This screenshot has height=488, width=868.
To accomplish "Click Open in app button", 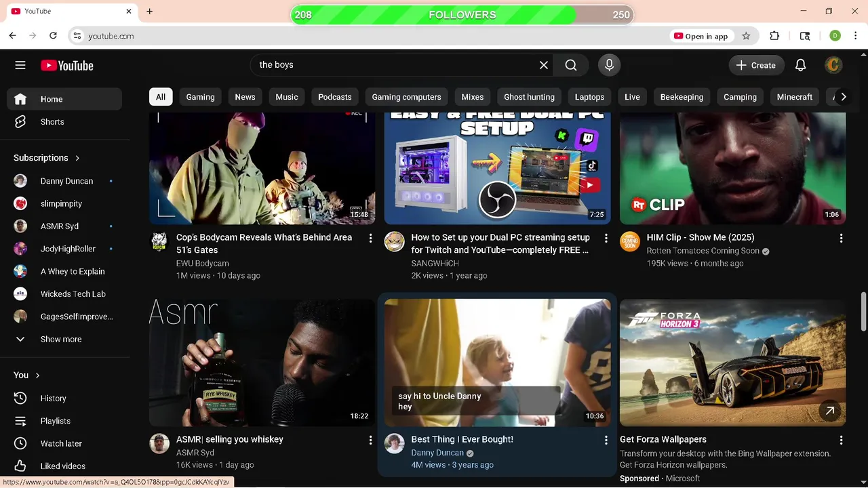I will 701,36.
